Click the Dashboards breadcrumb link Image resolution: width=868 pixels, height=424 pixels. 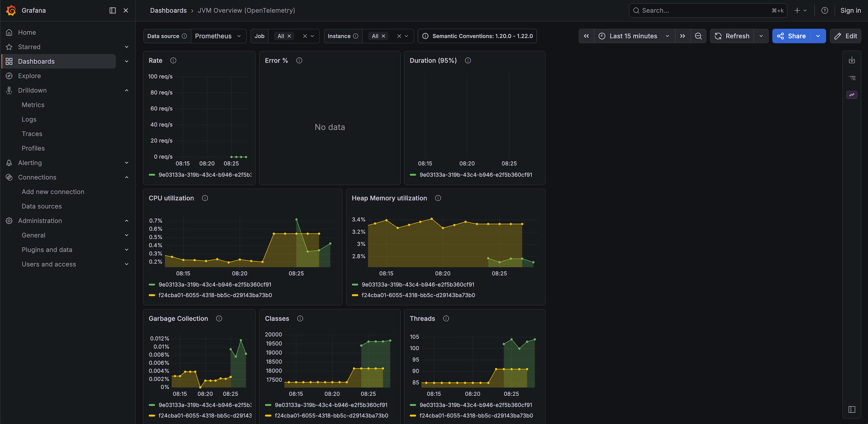click(x=168, y=10)
